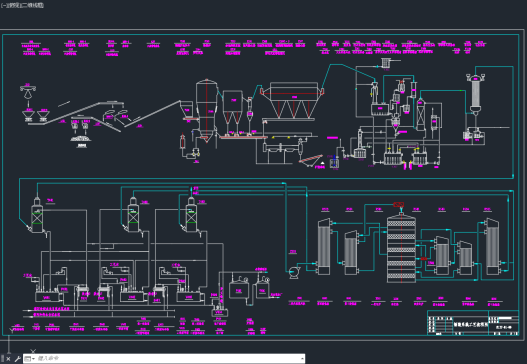
Task: Open command line customize wrench menu
Action: 18,359
